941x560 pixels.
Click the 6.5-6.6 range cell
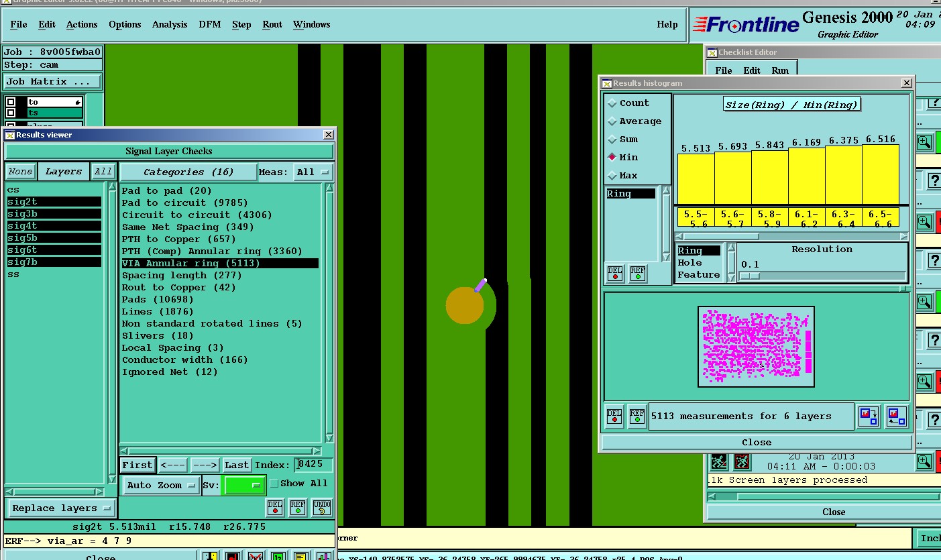pyautogui.click(x=880, y=218)
